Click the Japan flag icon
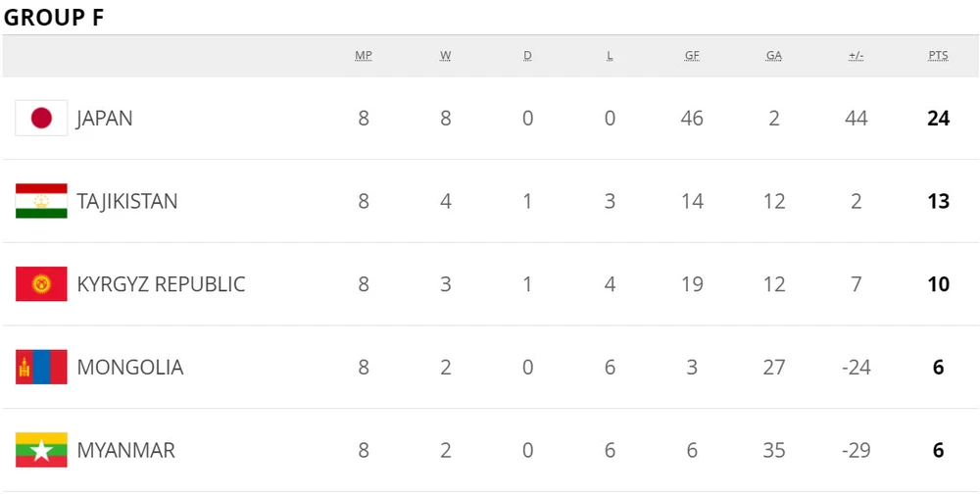The width and height of the screenshot is (980, 499). click(41, 119)
